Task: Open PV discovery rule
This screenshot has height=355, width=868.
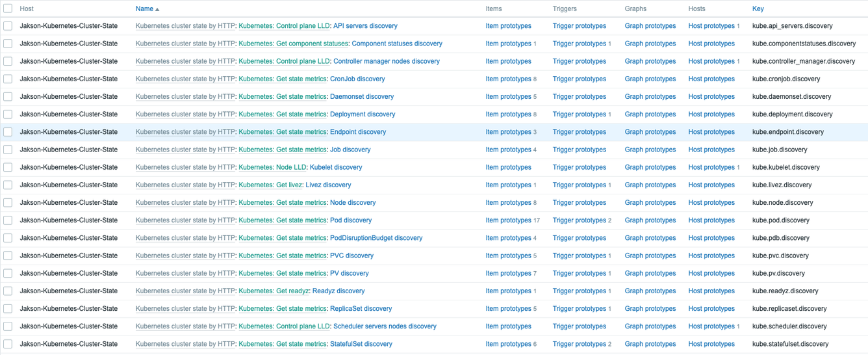Action: tap(350, 273)
